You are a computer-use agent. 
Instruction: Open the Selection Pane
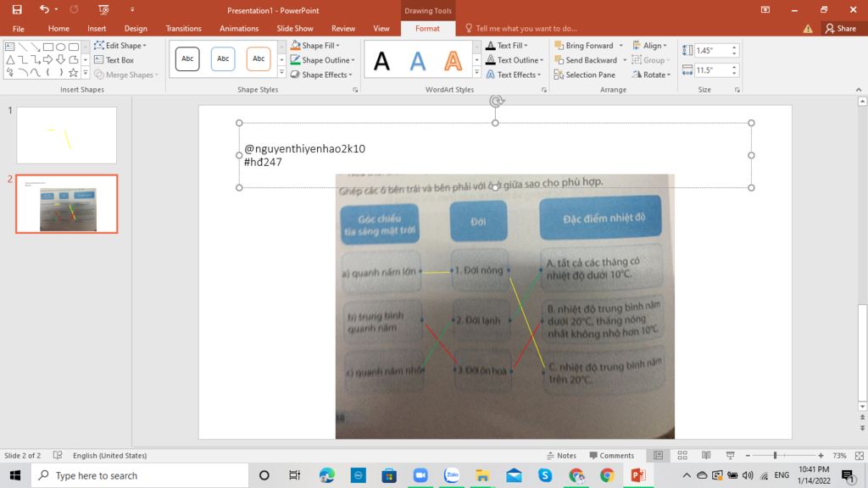pos(585,75)
